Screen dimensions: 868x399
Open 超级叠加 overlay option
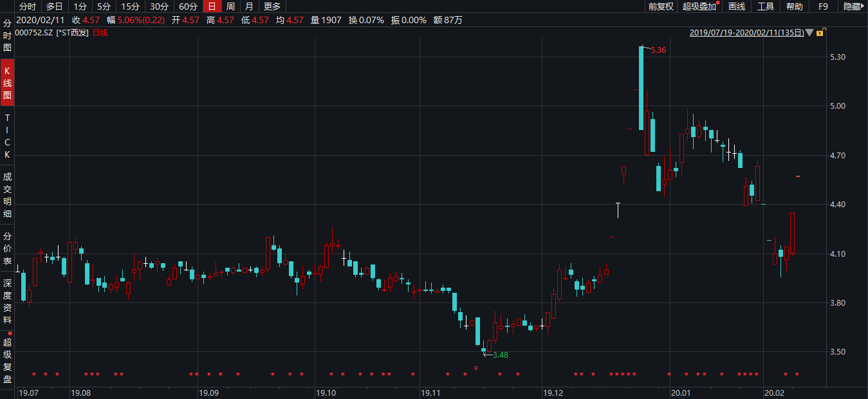tap(700, 6)
